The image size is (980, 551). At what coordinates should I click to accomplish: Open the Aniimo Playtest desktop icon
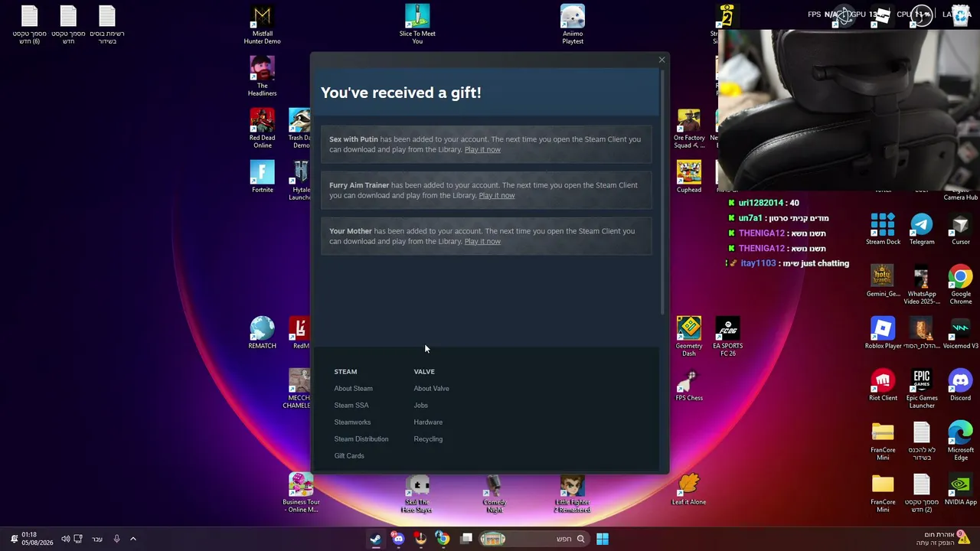[x=573, y=24]
